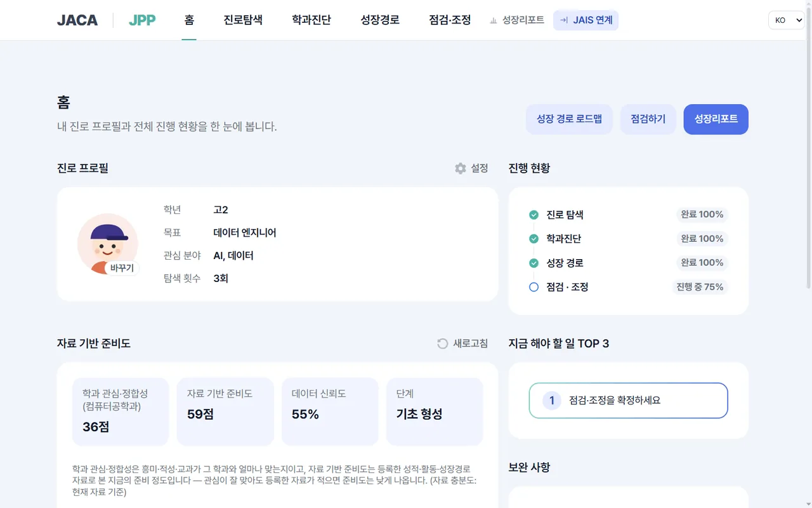Click 바꾸기 on the avatar
This screenshot has width=812, height=508.
coord(122,268)
